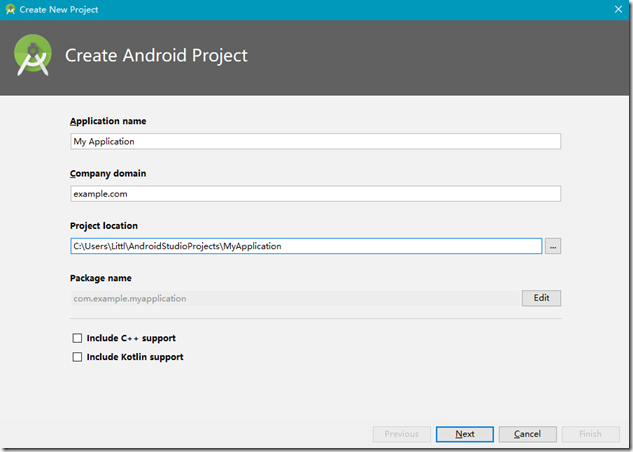Click the Create Android Project heading
Image resolution: width=633 pixels, height=452 pixels.
[x=156, y=55]
